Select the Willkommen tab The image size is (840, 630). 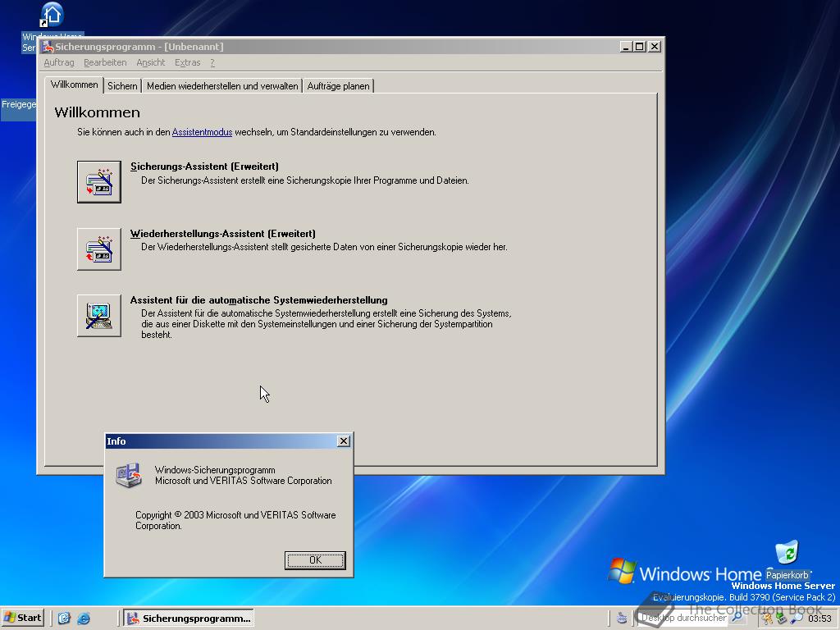pyautogui.click(x=75, y=84)
